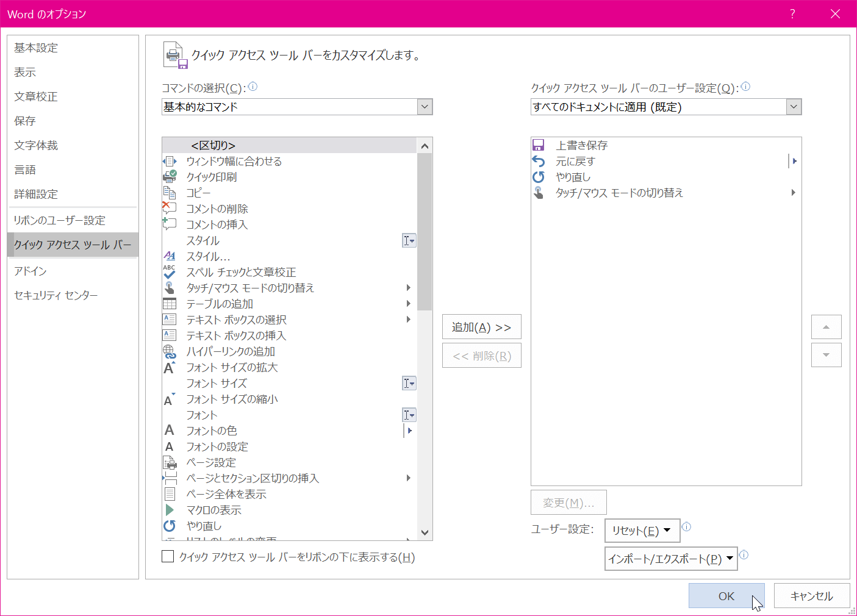Click the コメントの挿入 icon

click(x=170, y=224)
